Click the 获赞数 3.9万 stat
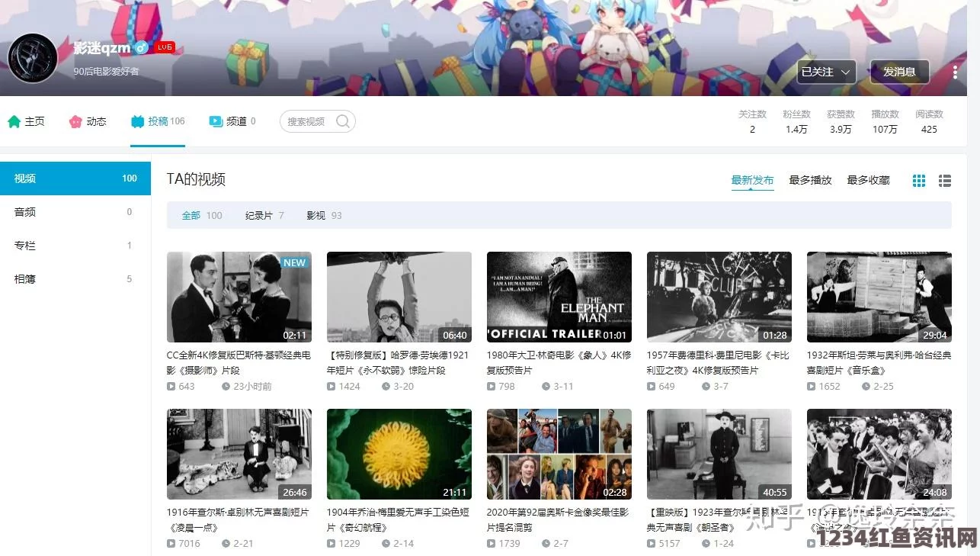Screen dimensions: 980x556 click(x=841, y=121)
